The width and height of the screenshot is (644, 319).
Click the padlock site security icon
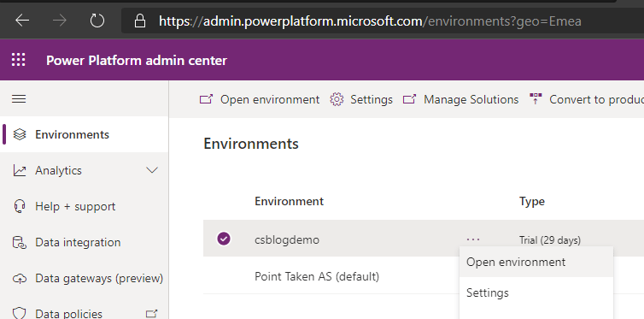[x=140, y=21]
